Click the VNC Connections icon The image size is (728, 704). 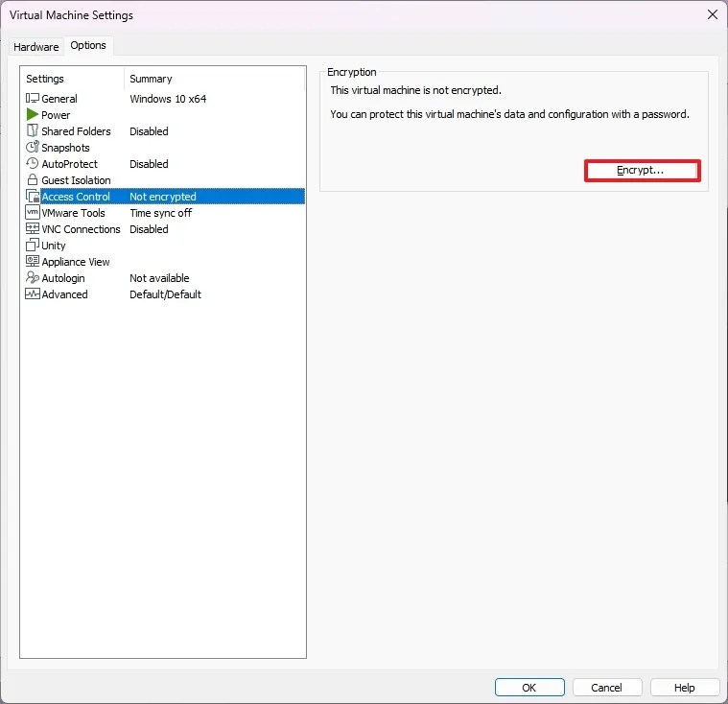33,228
